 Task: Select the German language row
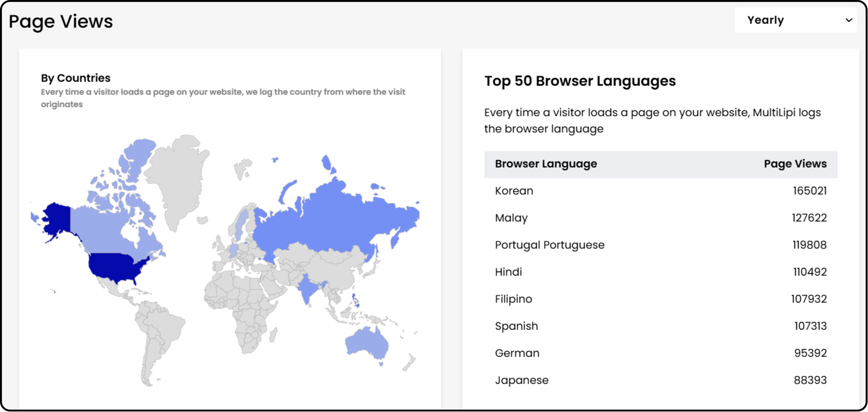[x=661, y=353]
